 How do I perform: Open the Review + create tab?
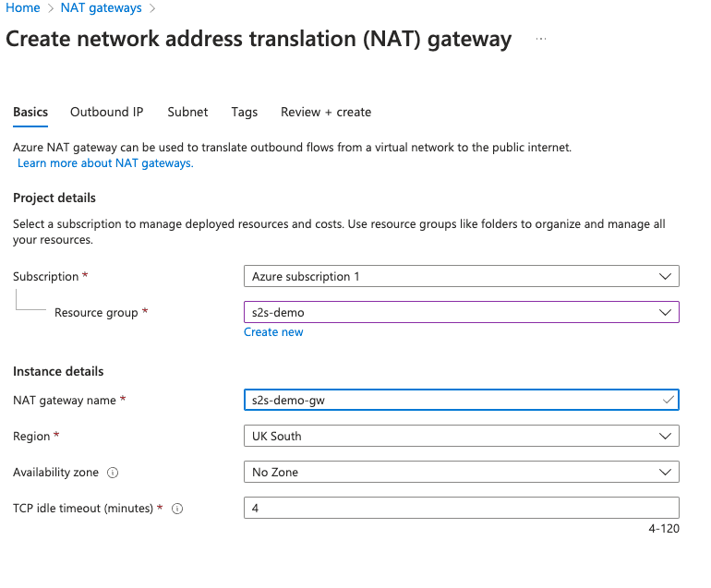[326, 112]
